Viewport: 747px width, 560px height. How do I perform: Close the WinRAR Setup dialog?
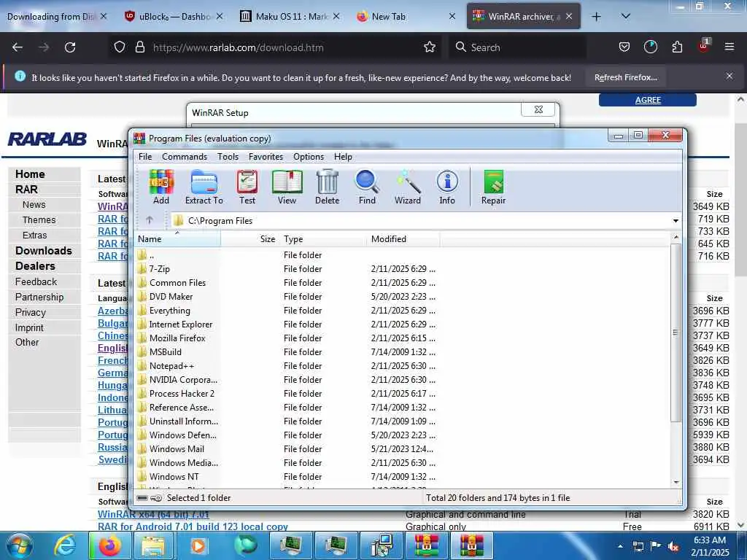click(538, 109)
